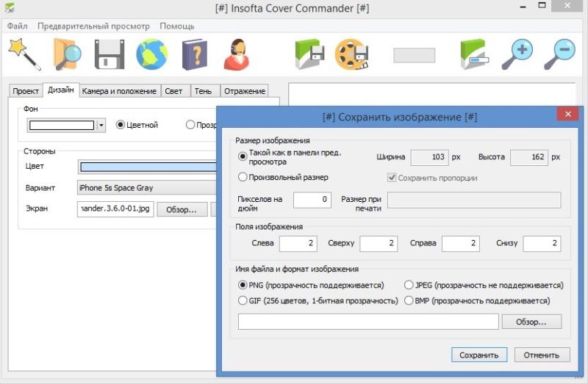Click the globe website icon

tap(151, 54)
